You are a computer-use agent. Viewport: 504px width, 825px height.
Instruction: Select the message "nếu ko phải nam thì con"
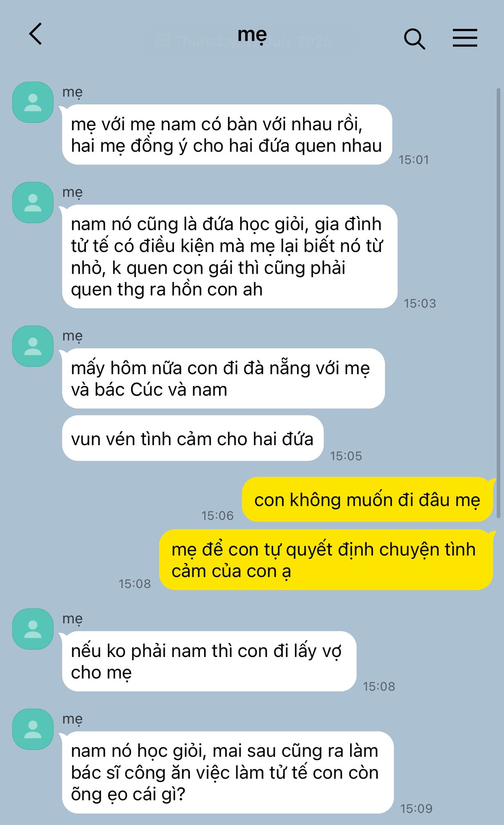coord(209,661)
